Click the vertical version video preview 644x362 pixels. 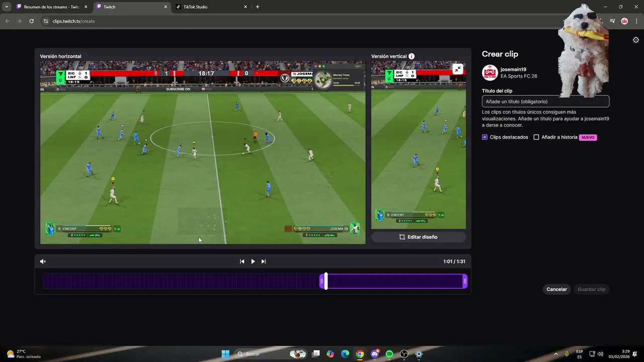419,145
